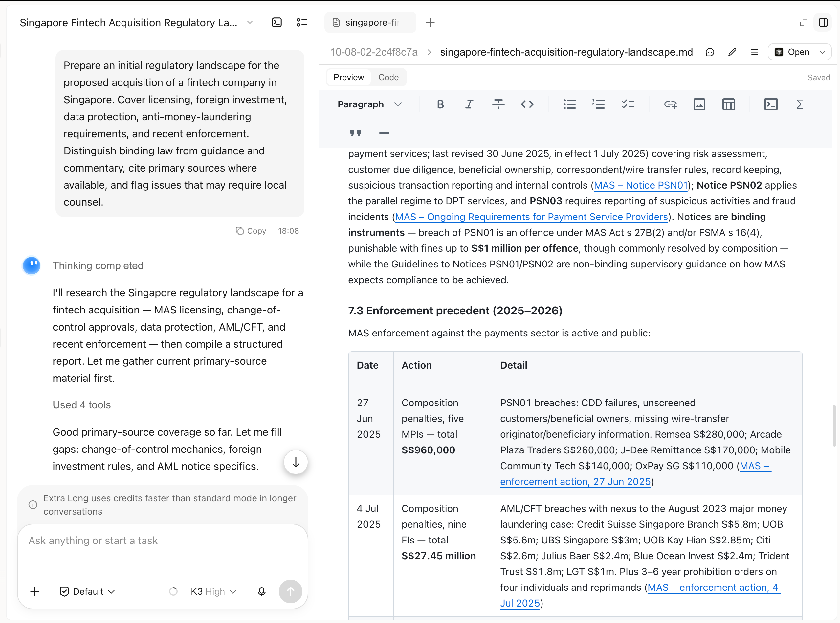
Task: Copy the user prompt message
Action: pyautogui.click(x=251, y=231)
